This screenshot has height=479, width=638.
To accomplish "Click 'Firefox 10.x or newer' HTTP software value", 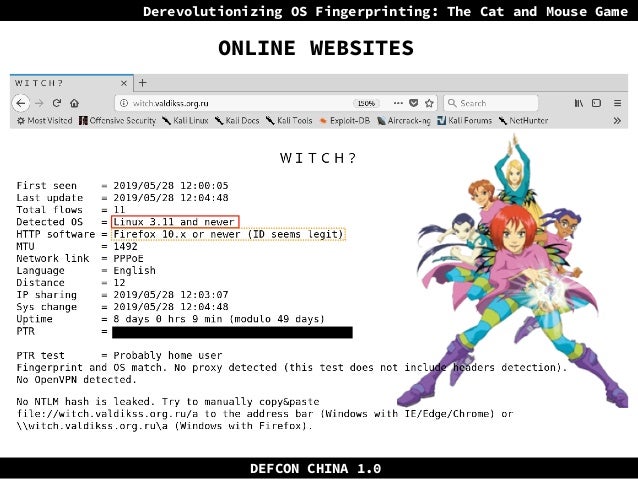I will (x=228, y=234).
